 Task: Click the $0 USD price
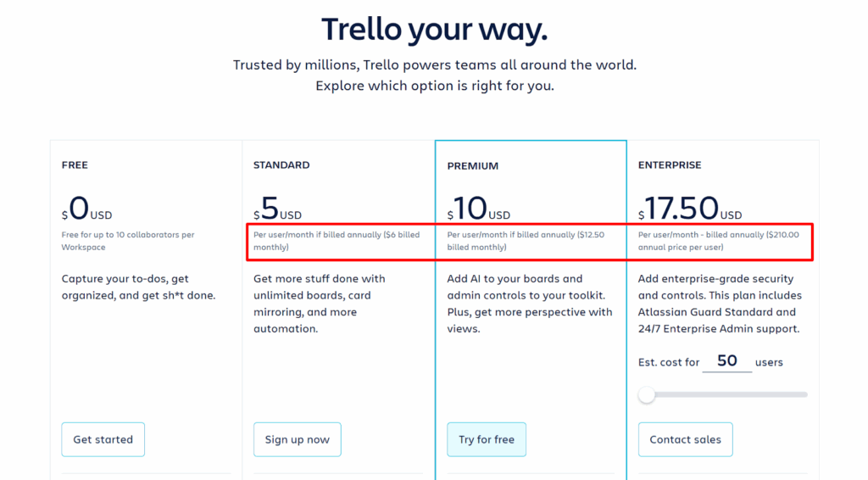[x=86, y=209]
